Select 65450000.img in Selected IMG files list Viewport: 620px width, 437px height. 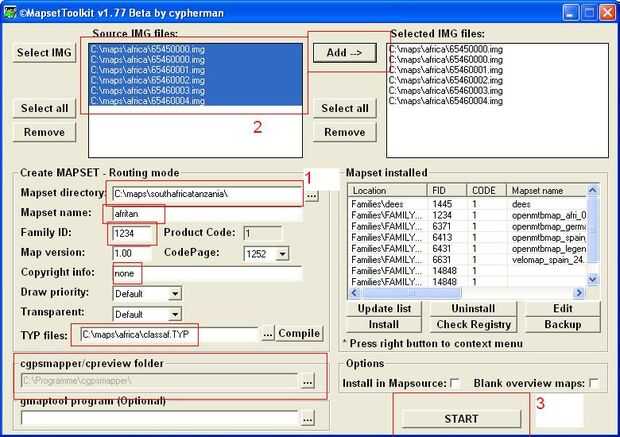(497, 49)
